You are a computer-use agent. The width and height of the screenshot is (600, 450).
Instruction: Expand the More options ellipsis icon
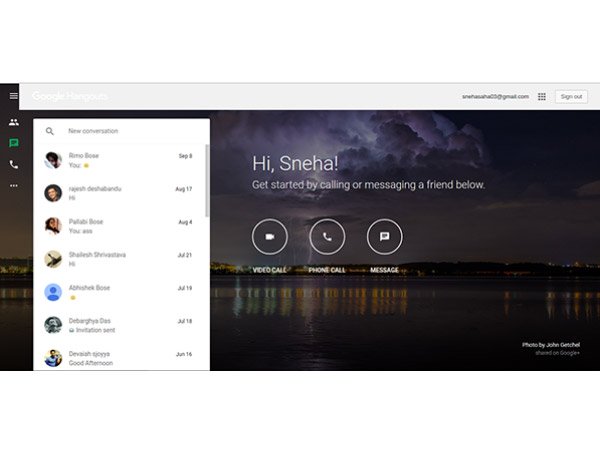click(x=14, y=185)
